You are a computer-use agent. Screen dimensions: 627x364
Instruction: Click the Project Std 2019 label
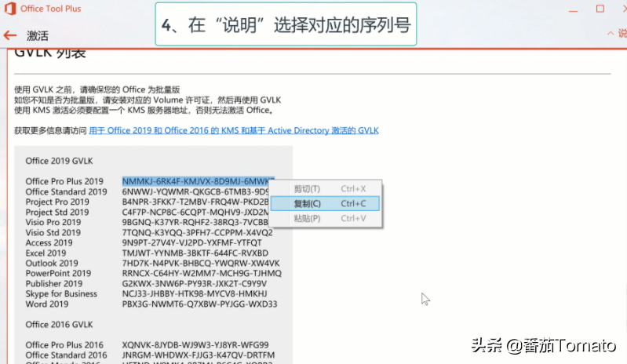[57, 212]
